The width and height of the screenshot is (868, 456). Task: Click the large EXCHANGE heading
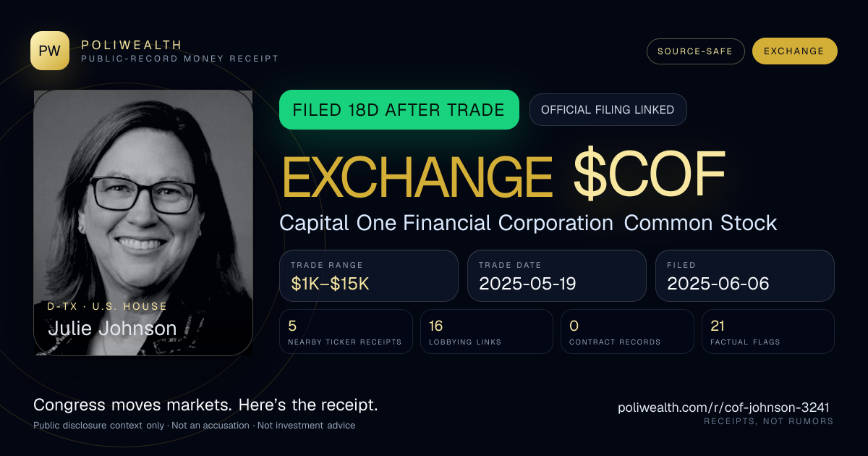pyautogui.click(x=418, y=176)
